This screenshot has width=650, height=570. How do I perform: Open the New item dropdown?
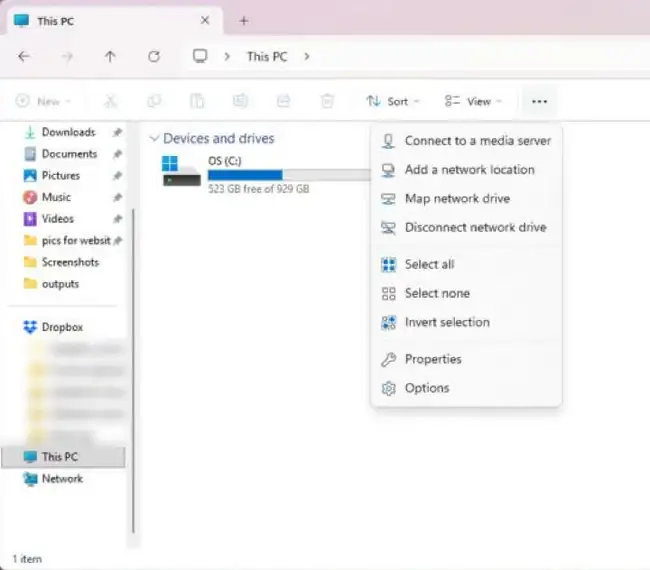pos(43,101)
